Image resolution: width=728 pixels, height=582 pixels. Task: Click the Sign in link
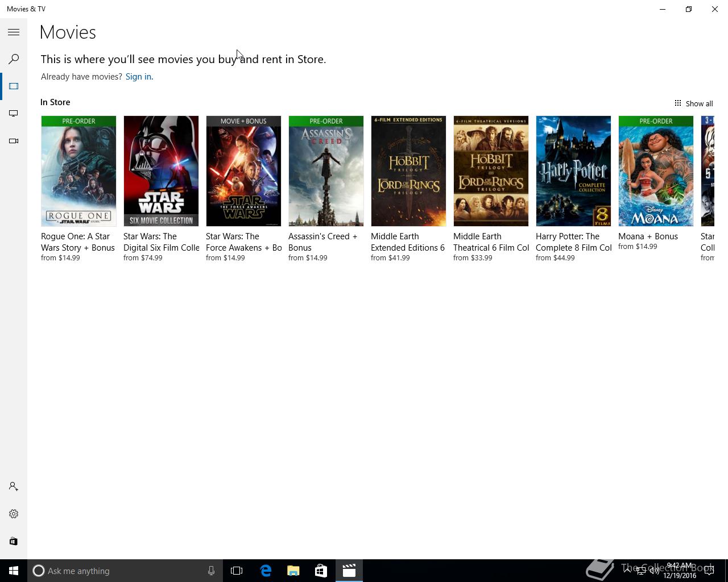click(139, 77)
